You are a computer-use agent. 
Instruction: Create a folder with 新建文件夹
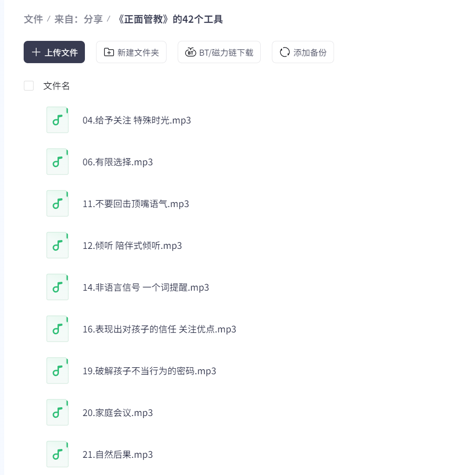[131, 52]
